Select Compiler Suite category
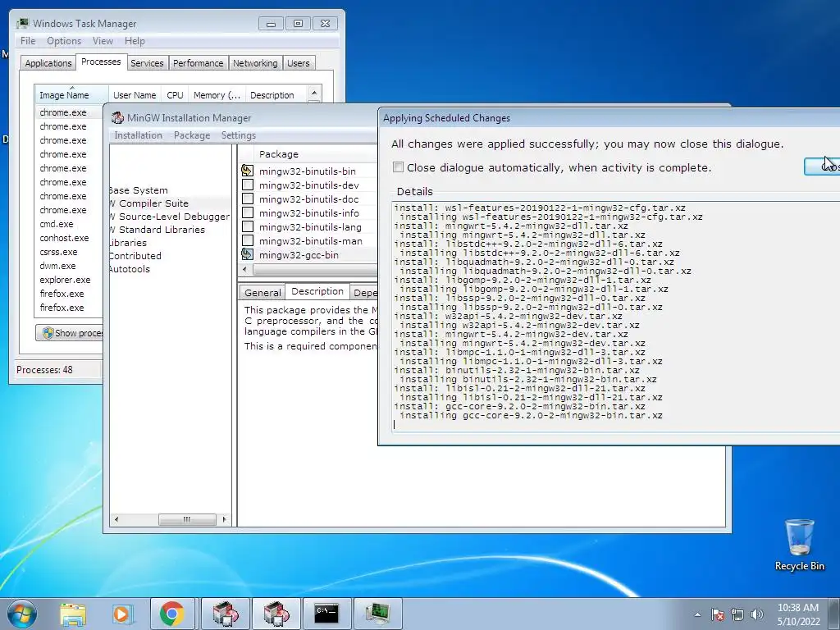Image resolution: width=840 pixels, height=630 pixels. pyautogui.click(x=149, y=203)
